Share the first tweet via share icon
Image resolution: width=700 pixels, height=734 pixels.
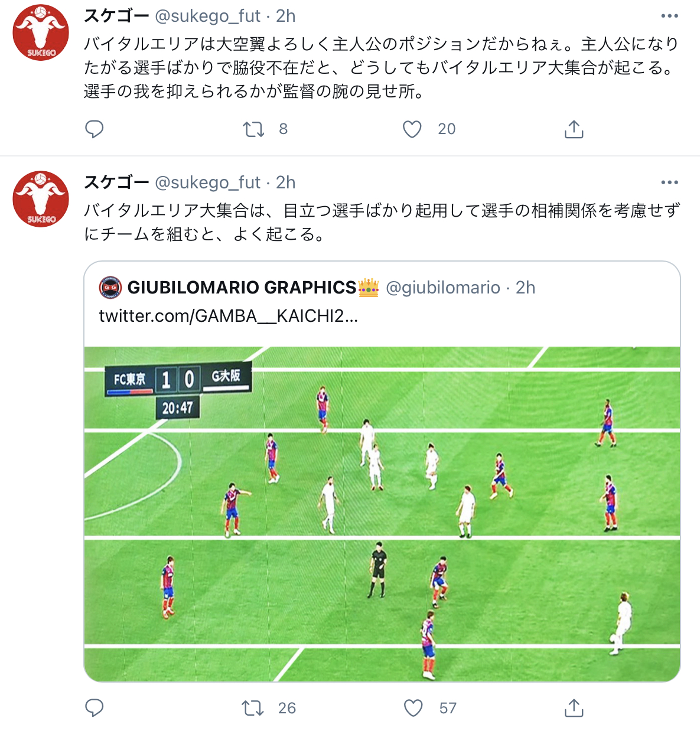coord(574,129)
